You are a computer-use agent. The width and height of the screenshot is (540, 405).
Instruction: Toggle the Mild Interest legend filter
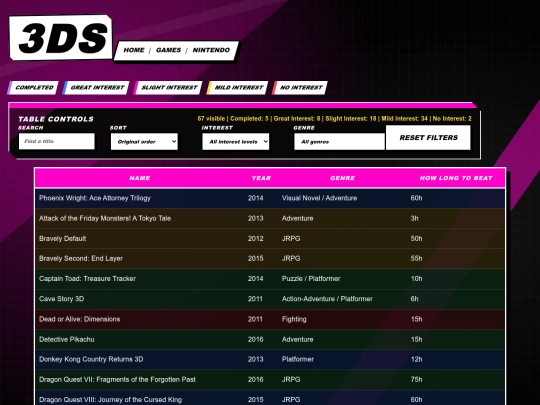[238, 87]
